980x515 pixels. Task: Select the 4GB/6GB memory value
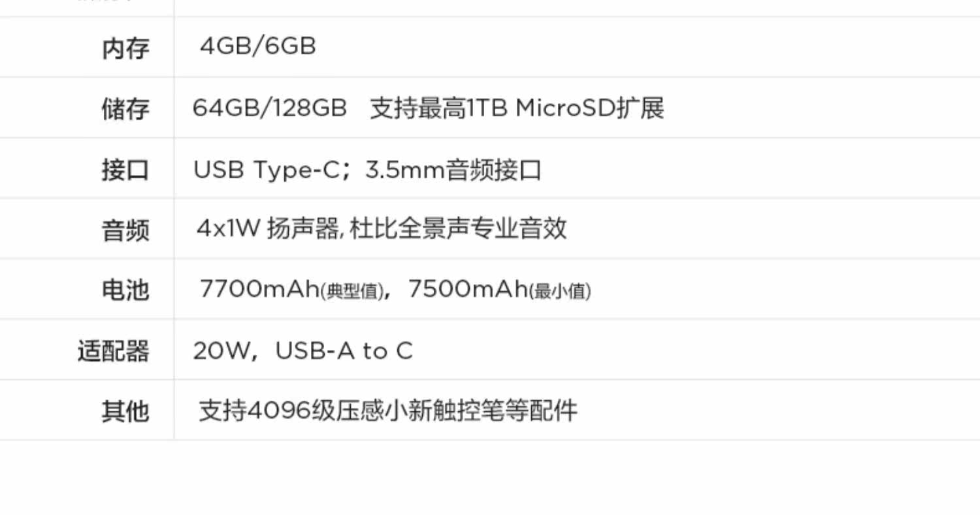tap(257, 46)
